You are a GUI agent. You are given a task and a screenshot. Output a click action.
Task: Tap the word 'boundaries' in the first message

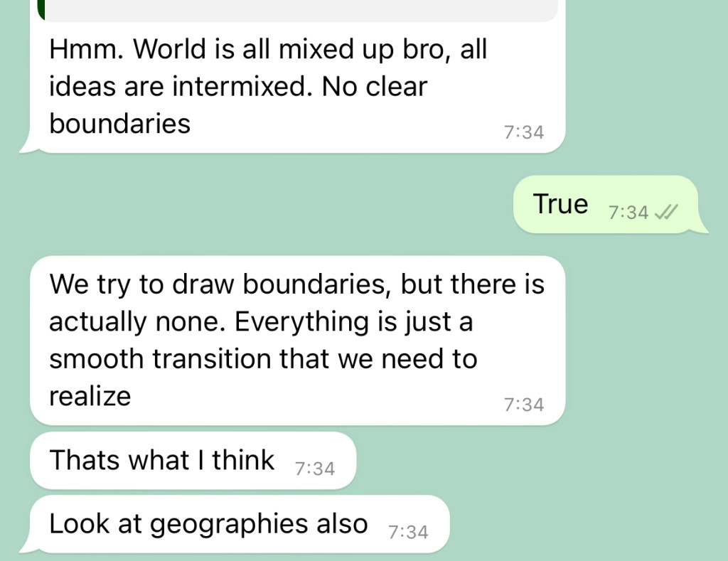[x=119, y=124]
